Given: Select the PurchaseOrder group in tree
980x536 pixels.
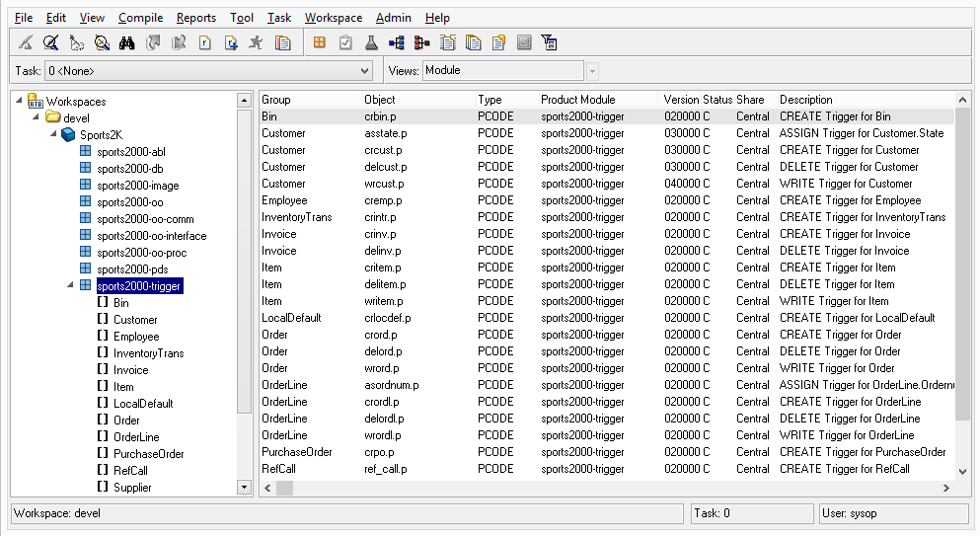Looking at the screenshot, I should [149, 454].
